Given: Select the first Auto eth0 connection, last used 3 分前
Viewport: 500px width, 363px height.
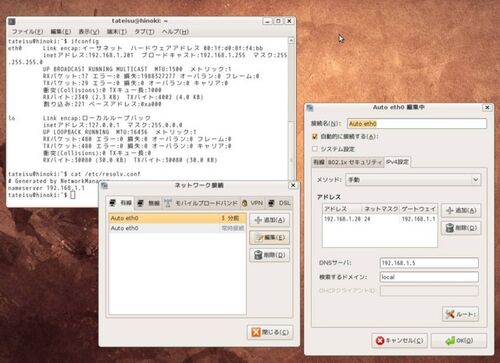Looking at the screenshot, I should (177, 218).
